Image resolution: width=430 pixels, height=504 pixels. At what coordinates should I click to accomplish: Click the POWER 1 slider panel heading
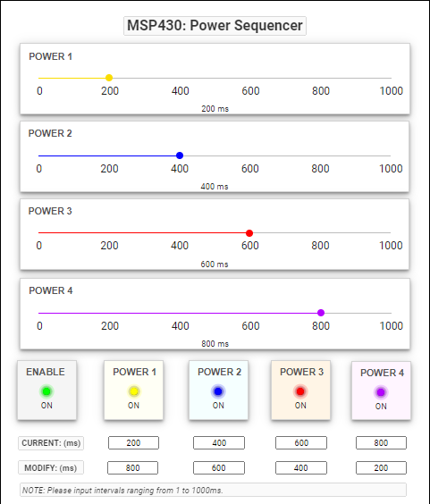point(50,56)
